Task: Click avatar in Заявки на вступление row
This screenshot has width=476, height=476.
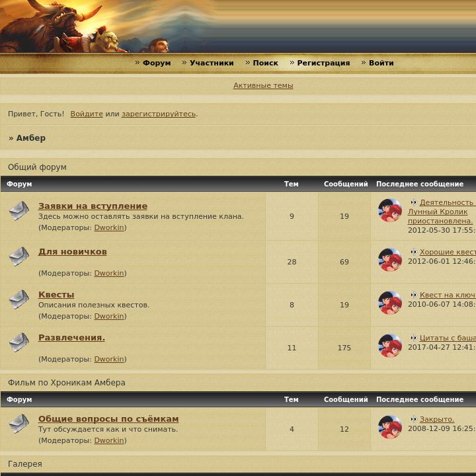Action: pyautogui.click(x=390, y=210)
